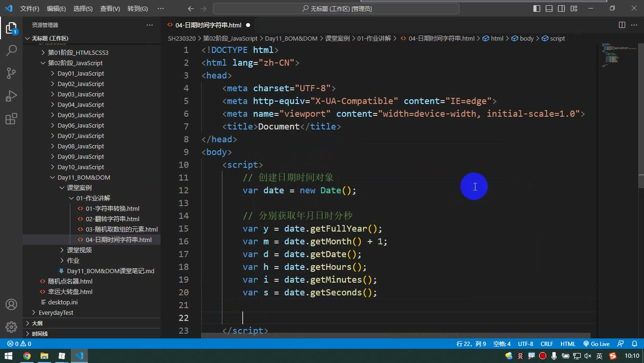Open 02-翻转字符串.html in the file tree
The height and width of the screenshot is (363, 644).
112,219
